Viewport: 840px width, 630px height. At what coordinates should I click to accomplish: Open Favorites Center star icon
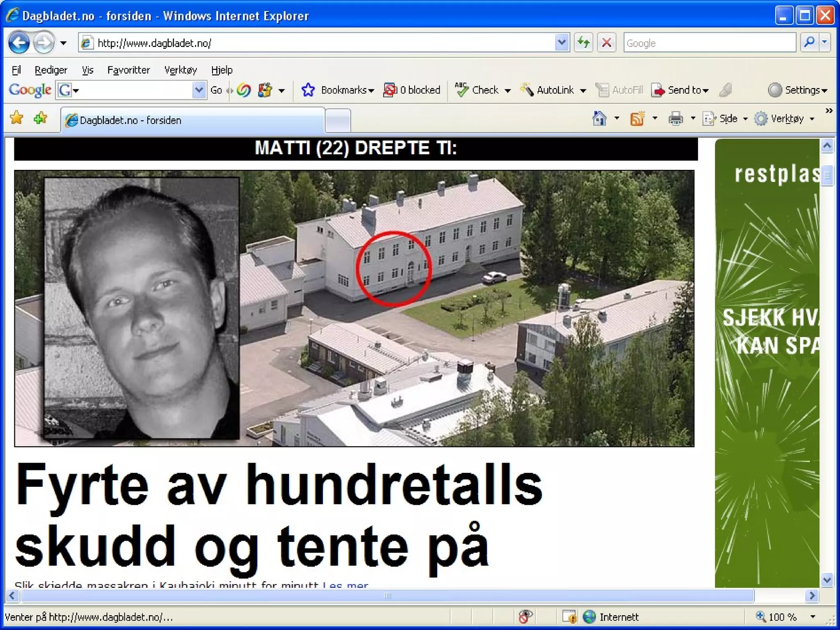pos(17,119)
